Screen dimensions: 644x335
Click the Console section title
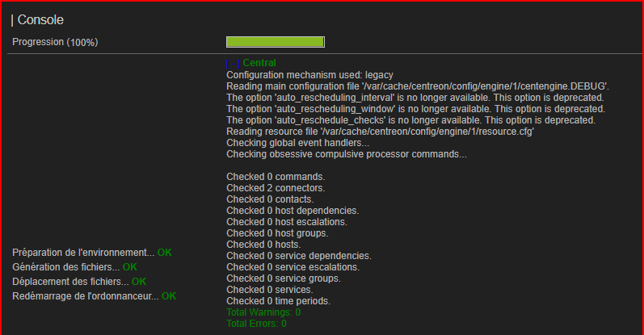coord(40,19)
